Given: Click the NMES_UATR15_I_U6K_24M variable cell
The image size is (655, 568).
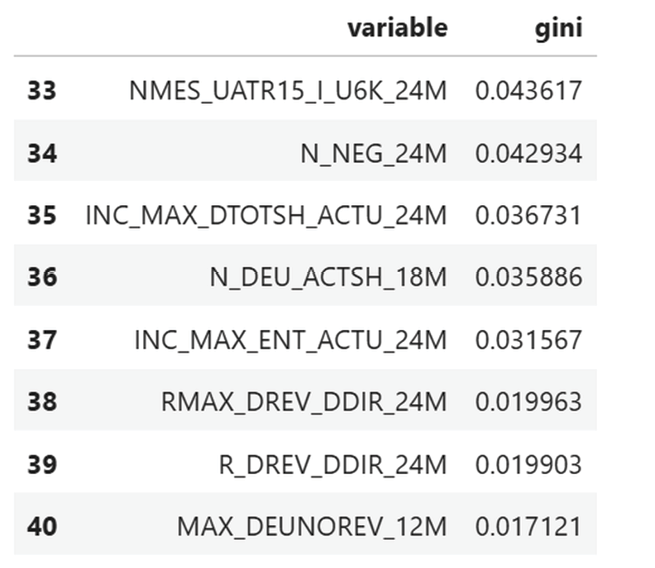Looking at the screenshot, I should pyautogui.click(x=288, y=91).
